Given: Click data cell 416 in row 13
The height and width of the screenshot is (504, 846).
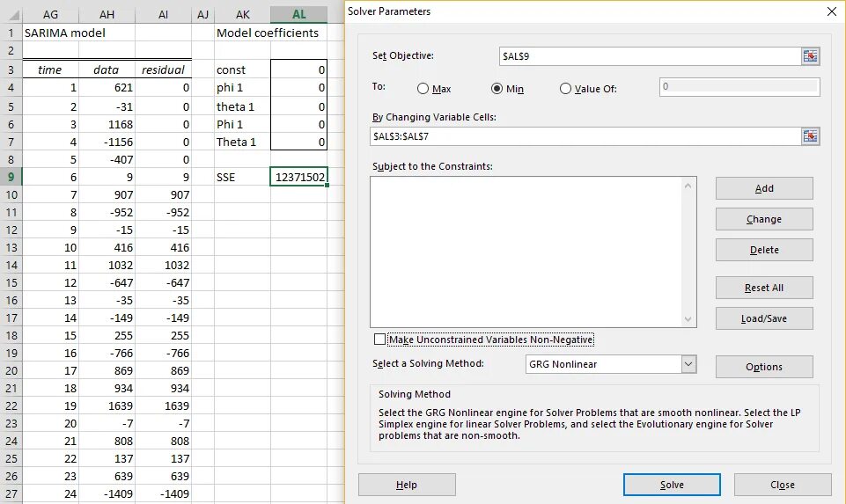Looking at the screenshot, I should (107, 247).
